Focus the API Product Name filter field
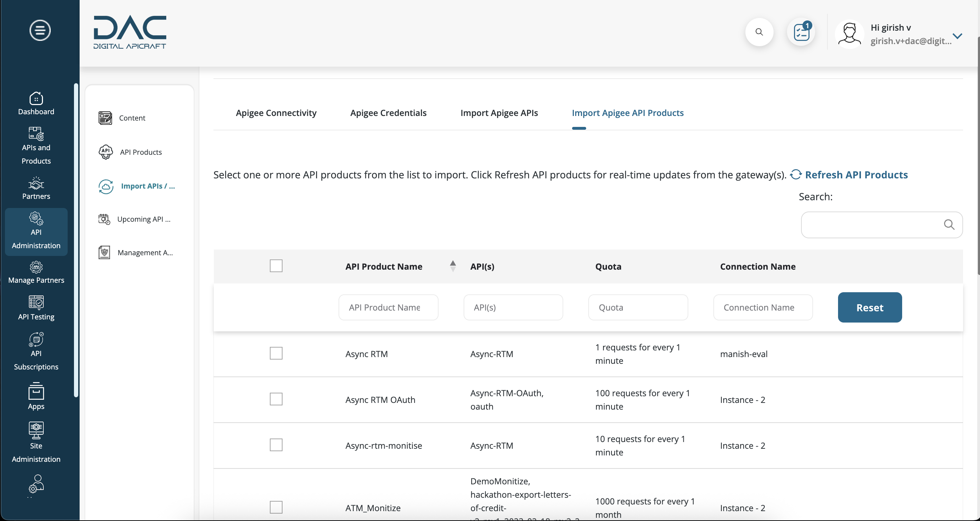 pyautogui.click(x=388, y=307)
